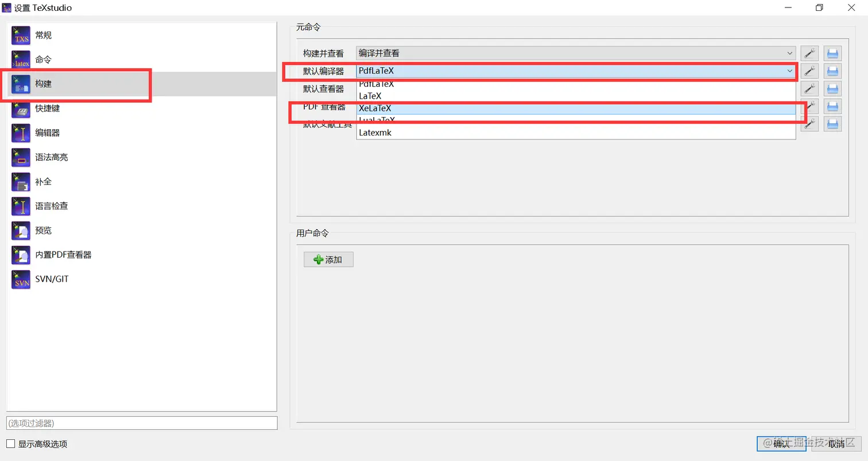Screen dimensions: 868x461
Task: Open the 构建并查看 combo box
Action: [x=576, y=53]
